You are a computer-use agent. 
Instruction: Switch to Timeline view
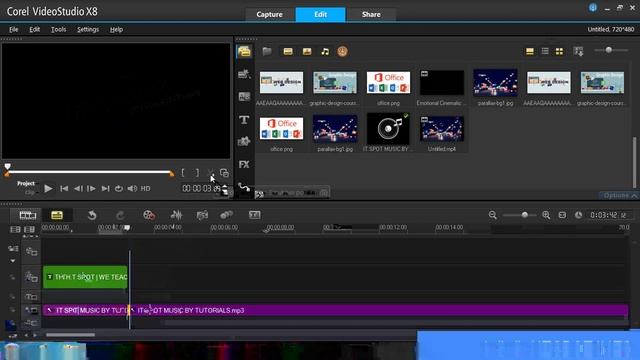pos(57,215)
